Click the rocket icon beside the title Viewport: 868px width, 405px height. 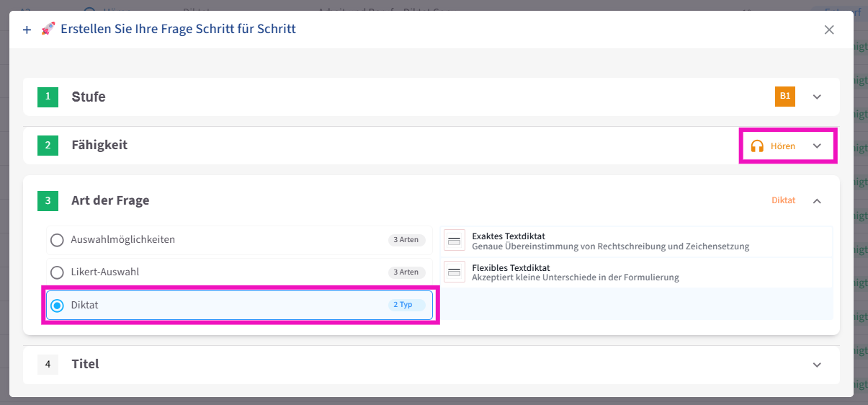[48, 30]
